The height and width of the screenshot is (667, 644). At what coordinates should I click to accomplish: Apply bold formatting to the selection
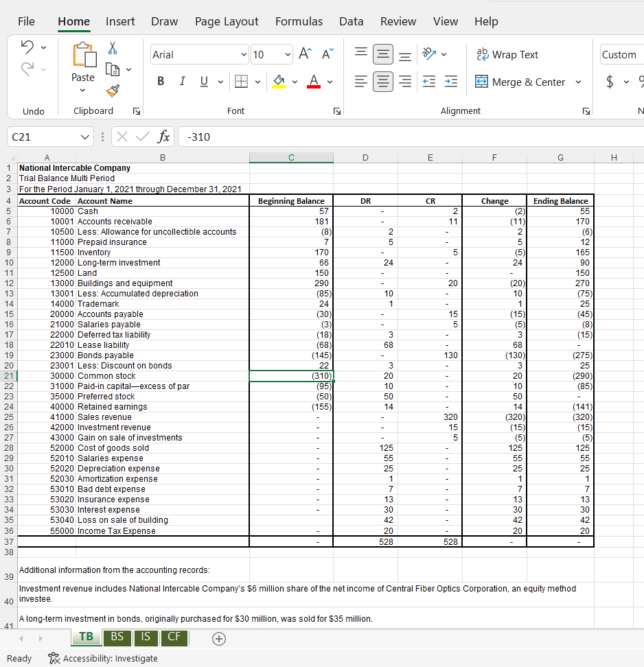click(x=160, y=81)
